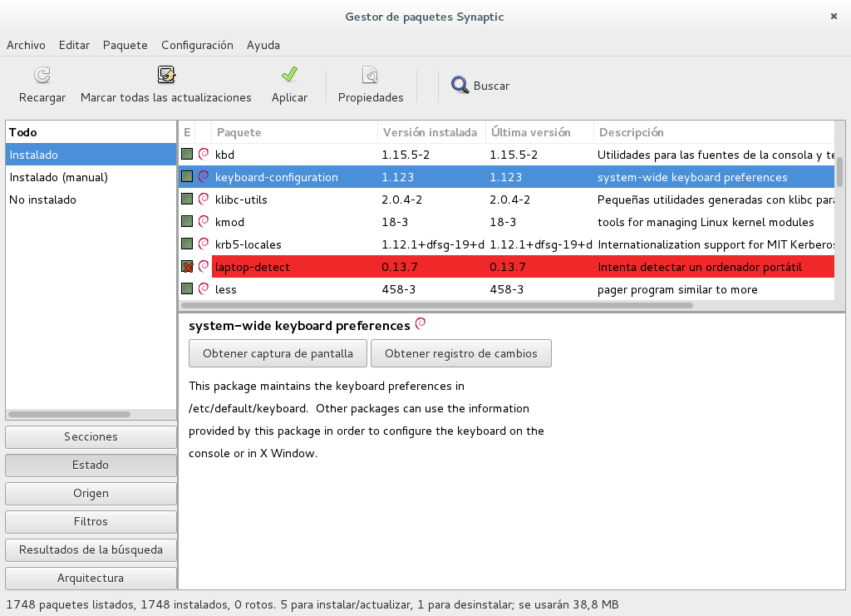Select the klibc-utils package name
Viewport: 851px width, 616px height.
241,200
